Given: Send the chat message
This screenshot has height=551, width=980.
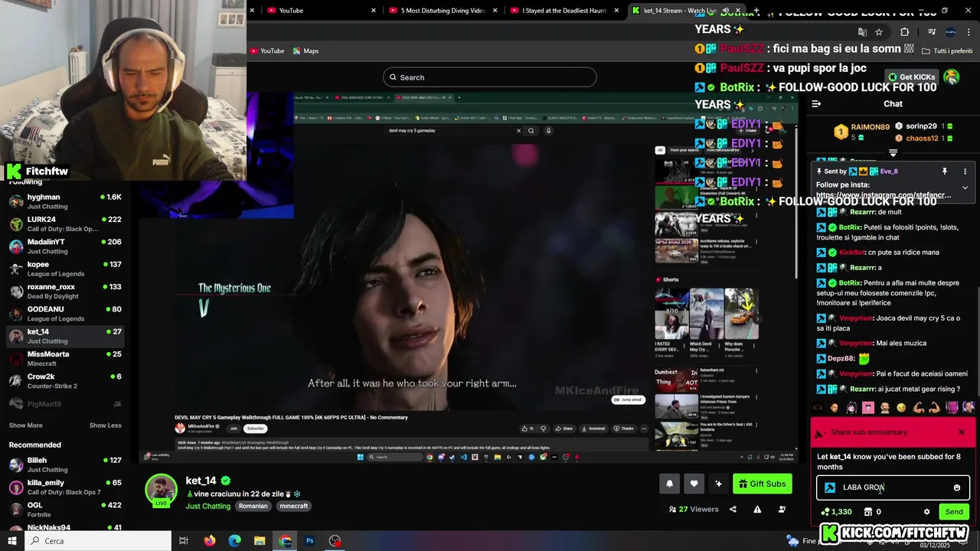Looking at the screenshot, I should (x=954, y=512).
